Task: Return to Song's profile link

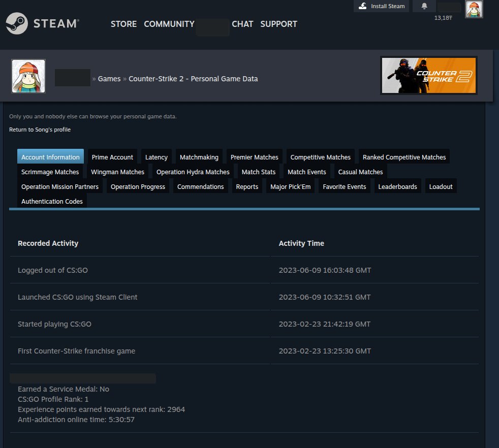Action: tap(40, 130)
